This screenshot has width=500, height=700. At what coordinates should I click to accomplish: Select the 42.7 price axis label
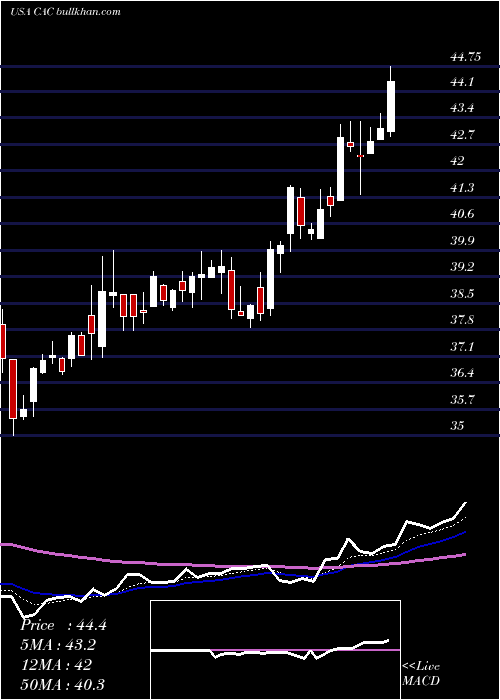[462, 135]
